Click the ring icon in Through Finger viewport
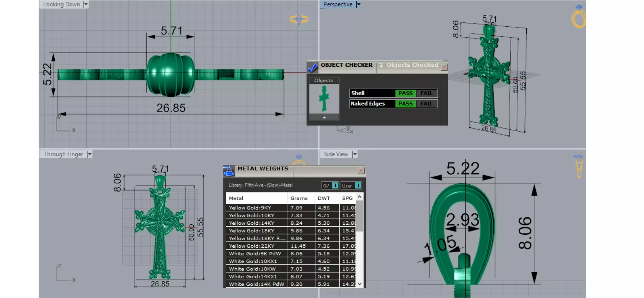Image resolution: width=644 pixels, height=298 pixels. tap(299, 160)
